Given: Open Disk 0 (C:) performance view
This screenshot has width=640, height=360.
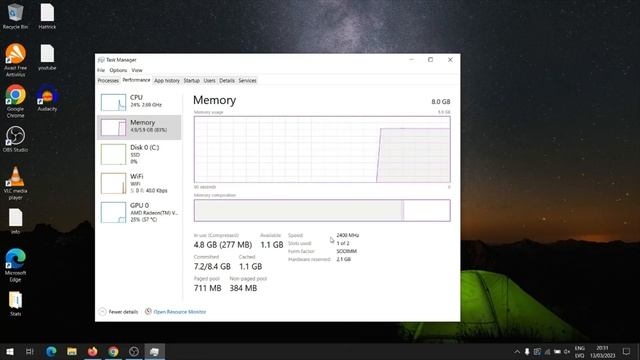Looking at the screenshot, I should (139, 154).
